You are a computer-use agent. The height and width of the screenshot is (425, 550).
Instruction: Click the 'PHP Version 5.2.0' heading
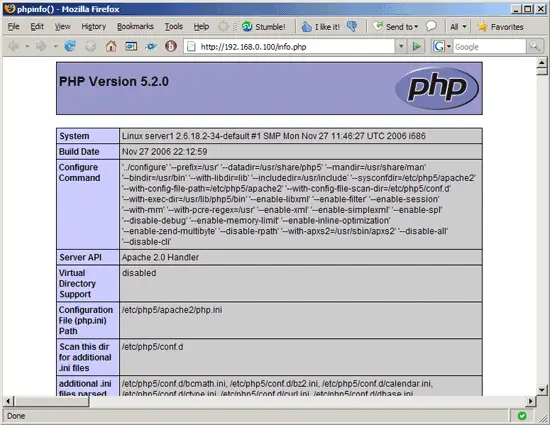(x=114, y=81)
